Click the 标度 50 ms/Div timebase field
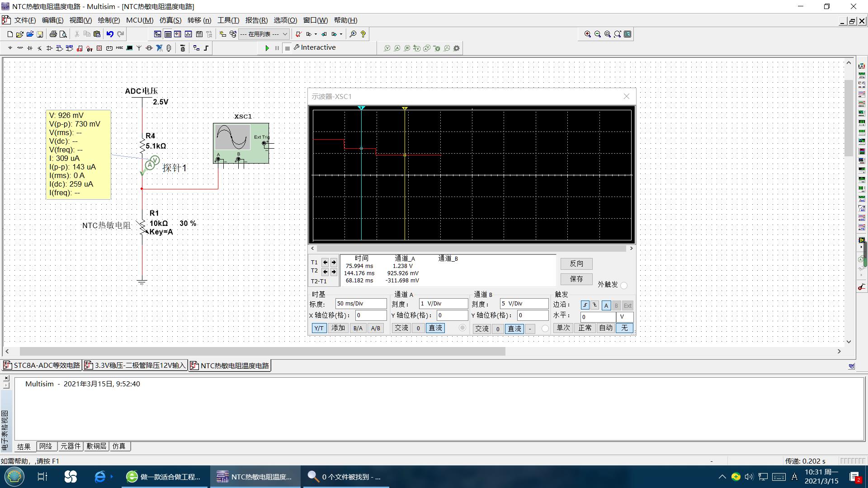Viewport: 868px width, 488px height. coord(361,304)
